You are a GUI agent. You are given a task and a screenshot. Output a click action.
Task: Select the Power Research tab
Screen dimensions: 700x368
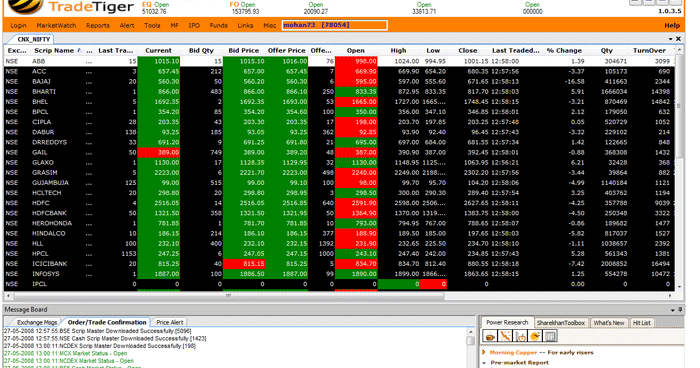click(x=507, y=322)
